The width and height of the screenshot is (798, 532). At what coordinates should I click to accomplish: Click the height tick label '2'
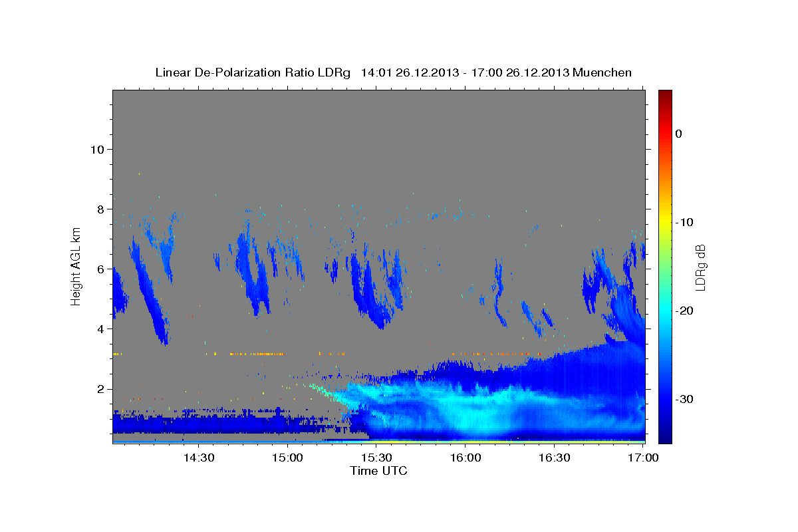tap(100, 389)
